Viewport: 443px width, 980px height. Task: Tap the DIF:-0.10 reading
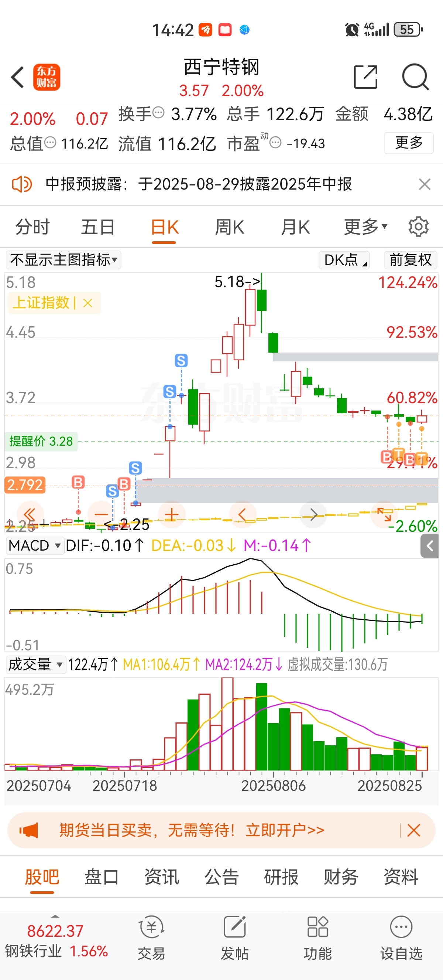(x=104, y=545)
